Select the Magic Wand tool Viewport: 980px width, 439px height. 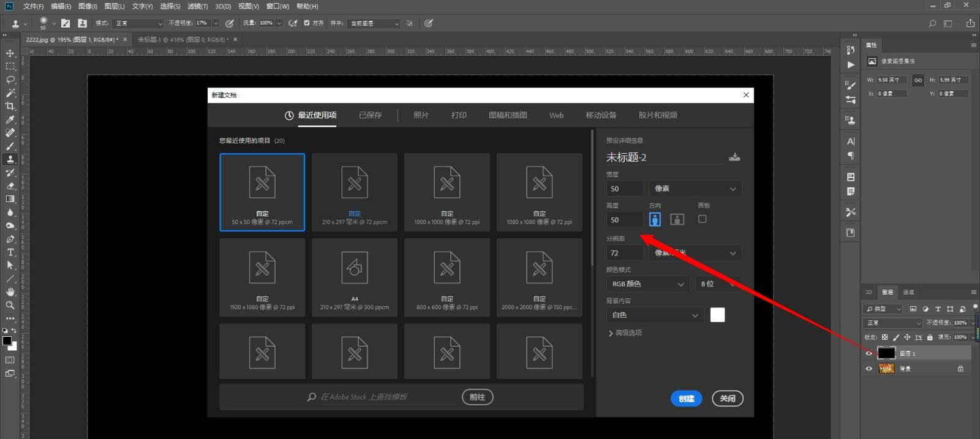[x=10, y=93]
